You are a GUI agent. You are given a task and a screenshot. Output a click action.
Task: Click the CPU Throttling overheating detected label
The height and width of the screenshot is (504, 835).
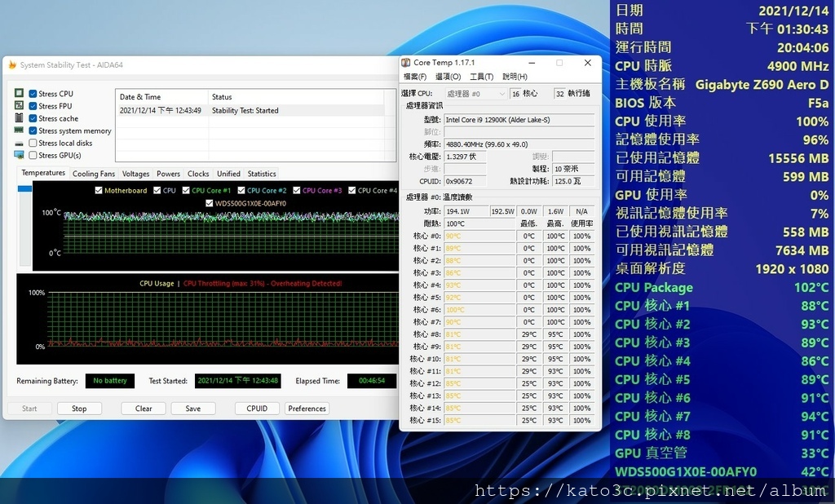pyautogui.click(x=263, y=284)
